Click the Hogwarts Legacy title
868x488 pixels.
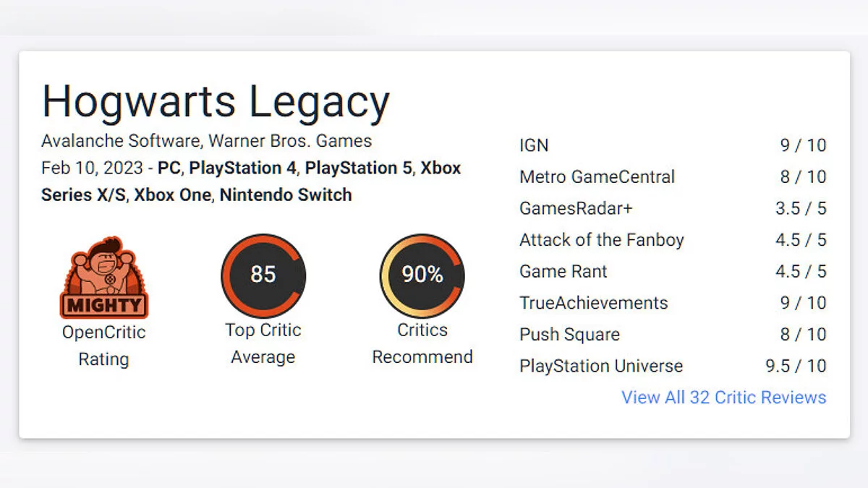(x=216, y=102)
